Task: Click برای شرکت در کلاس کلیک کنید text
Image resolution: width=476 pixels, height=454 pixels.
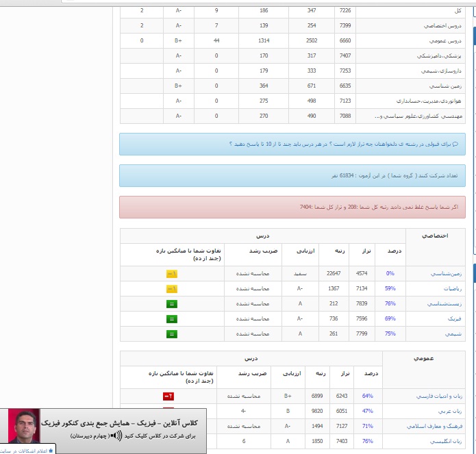Action: point(159,436)
